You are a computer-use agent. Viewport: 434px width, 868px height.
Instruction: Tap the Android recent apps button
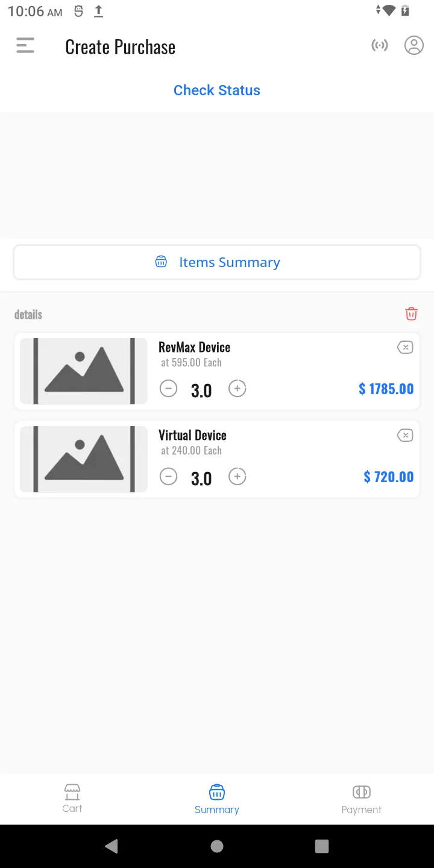coord(322,846)
